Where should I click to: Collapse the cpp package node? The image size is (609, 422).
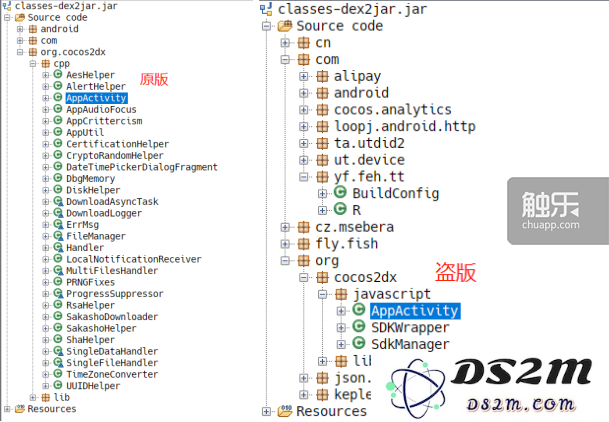click(x=33, y=63)
